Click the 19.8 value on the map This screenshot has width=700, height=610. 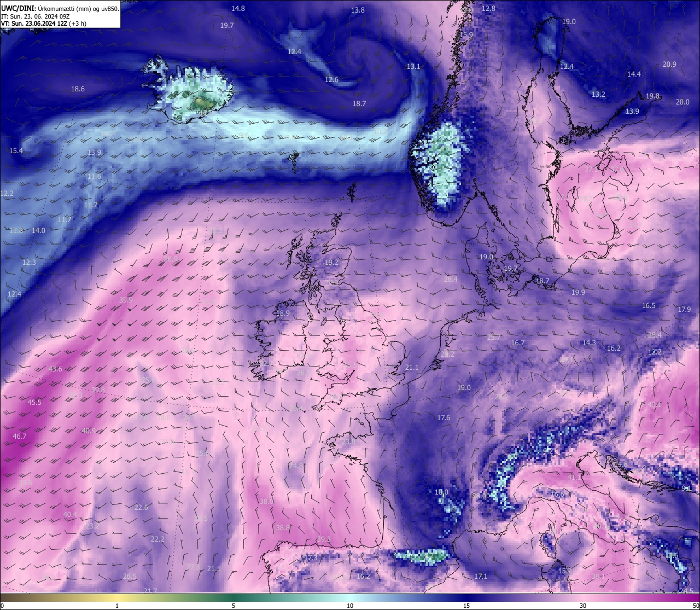click(x=652, y=96)
